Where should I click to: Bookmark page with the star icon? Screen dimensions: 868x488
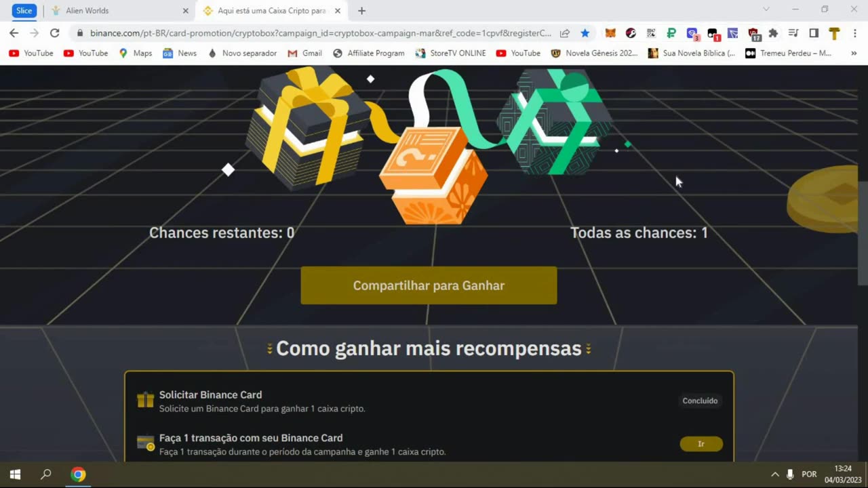[x=585, y=33]
